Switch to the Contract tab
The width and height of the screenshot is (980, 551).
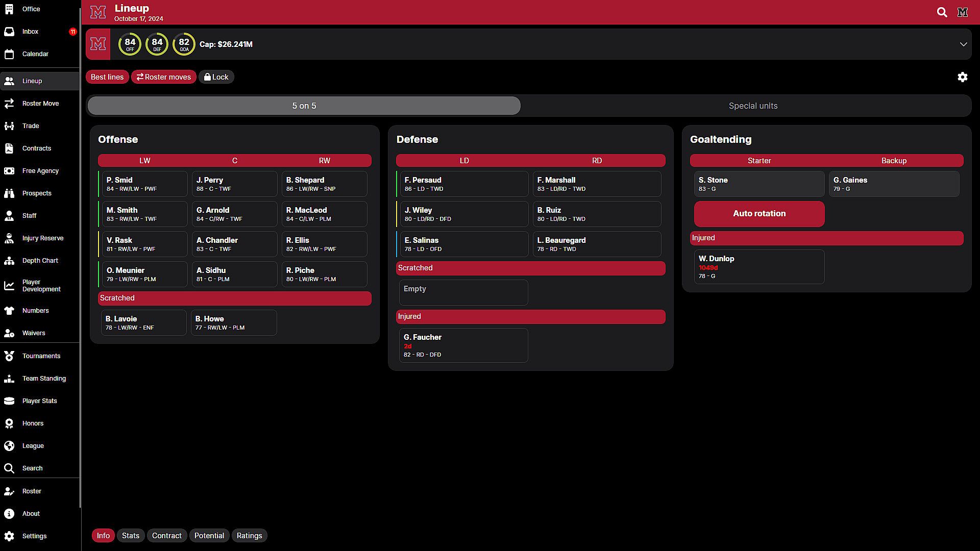166,536
